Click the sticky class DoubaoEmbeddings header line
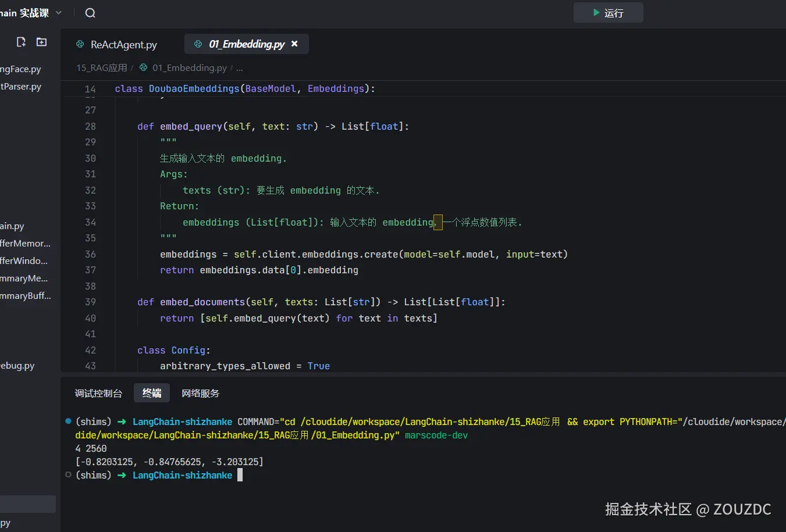 (244, 88)
